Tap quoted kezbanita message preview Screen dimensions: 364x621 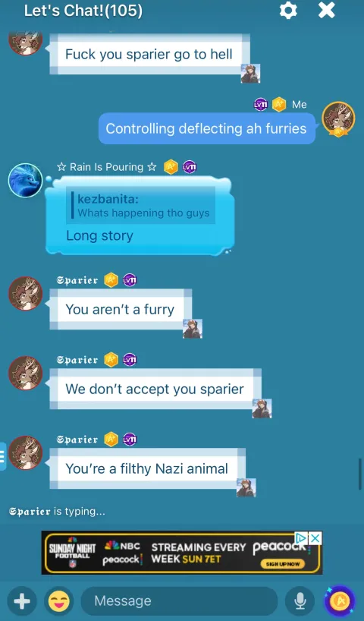click(141, 206)
